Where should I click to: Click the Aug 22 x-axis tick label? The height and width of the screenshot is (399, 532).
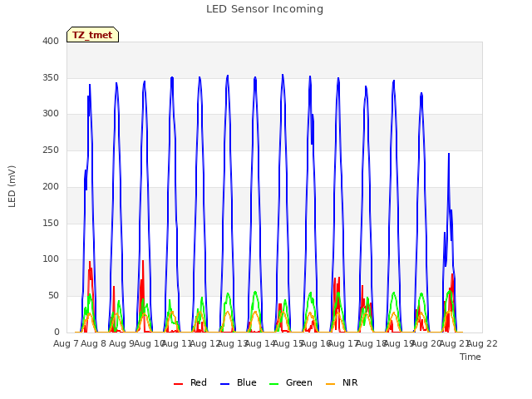[482, 343]
